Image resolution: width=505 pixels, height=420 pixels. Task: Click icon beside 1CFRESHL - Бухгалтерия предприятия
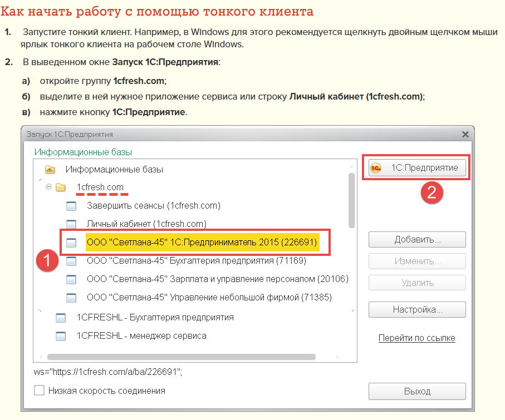[61, 318]
